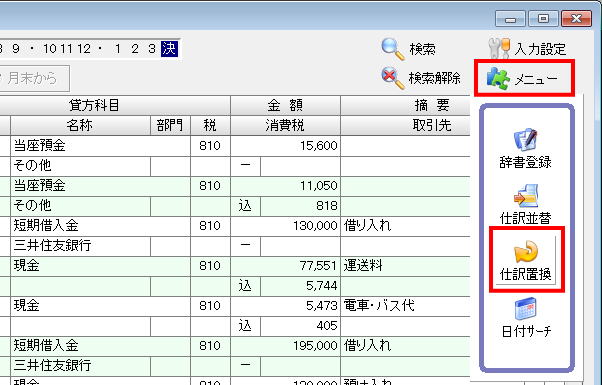Image resolution: width=602 pixels, height=385 pixels.
Task: Select the 仕訳並替 sort icon
Action: (x=526, y=196)
